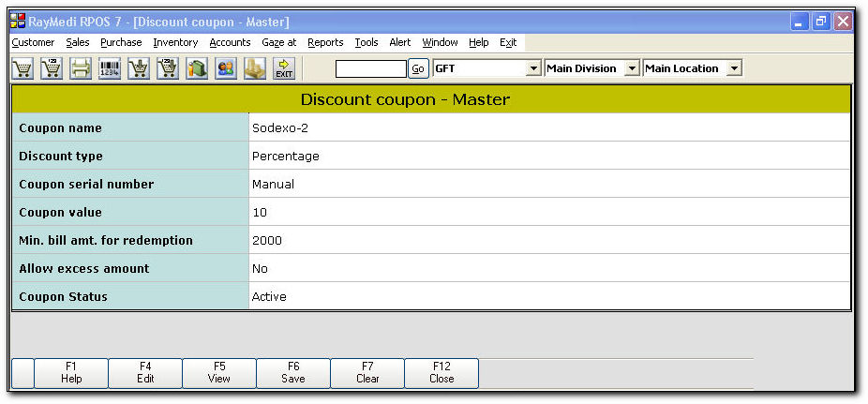Restore down the RayMedi window

820,22
